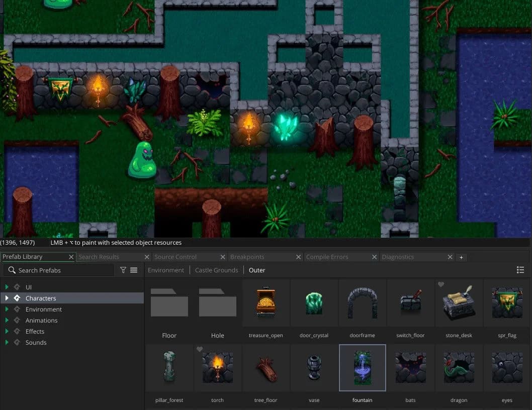Toggle favorite heart on torch prefab
This screenshot has width=532, height=410.
point(200,349)
